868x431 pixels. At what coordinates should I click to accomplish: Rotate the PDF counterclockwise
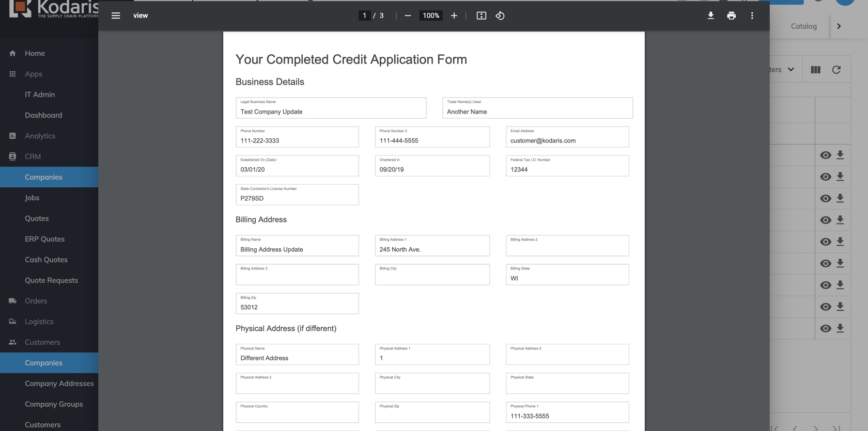(500, 15)
